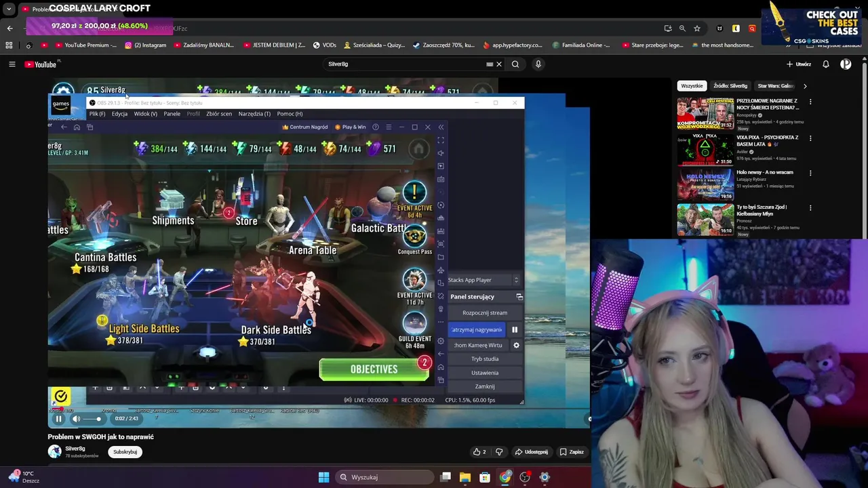868x488 pixels.
Task: Collapse BlueStacks sidebar double-chevron
Action: [441, 127]
